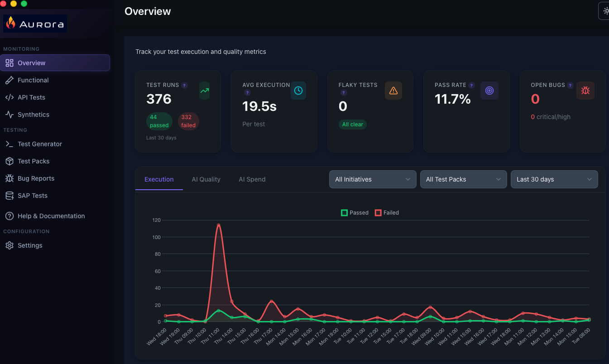Click the Settings gear icon

[10, 245]
